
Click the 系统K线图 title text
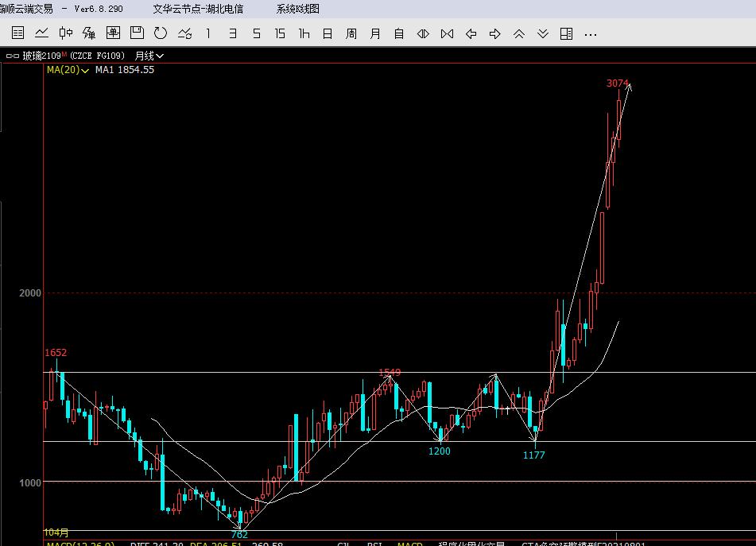click(x=297, y=9)
